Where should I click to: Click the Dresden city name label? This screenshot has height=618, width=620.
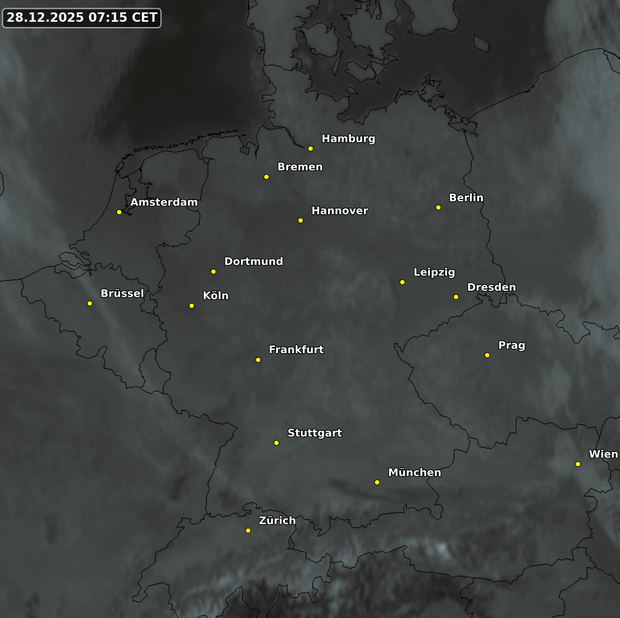pyautogui.click(x=491, y=288)
